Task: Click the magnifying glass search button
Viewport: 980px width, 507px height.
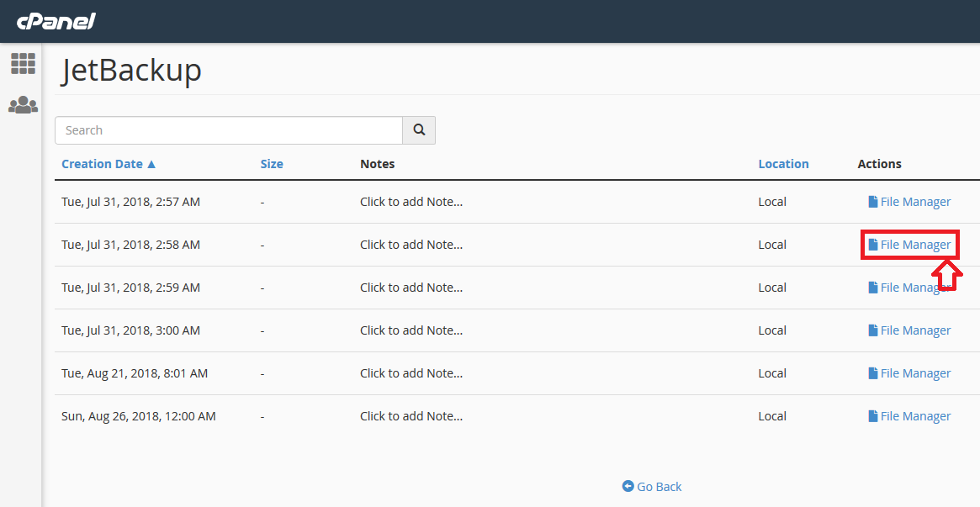Action: tap(419, 130)
